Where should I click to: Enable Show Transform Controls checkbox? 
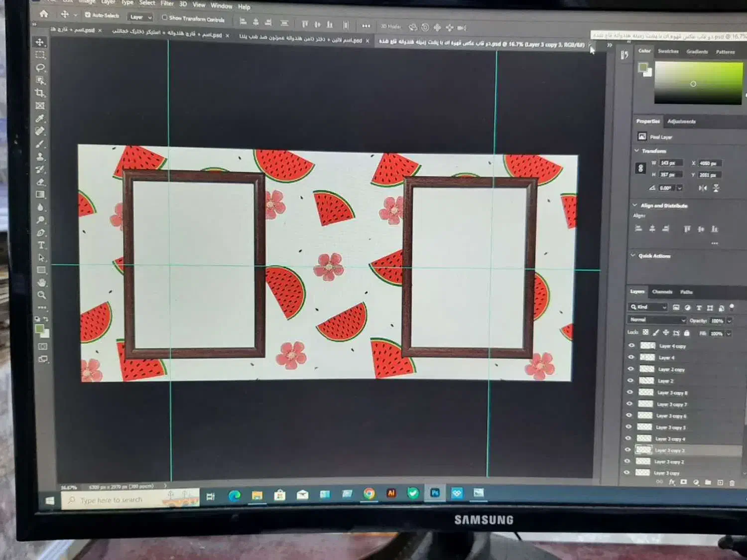(x=164, y=18)
